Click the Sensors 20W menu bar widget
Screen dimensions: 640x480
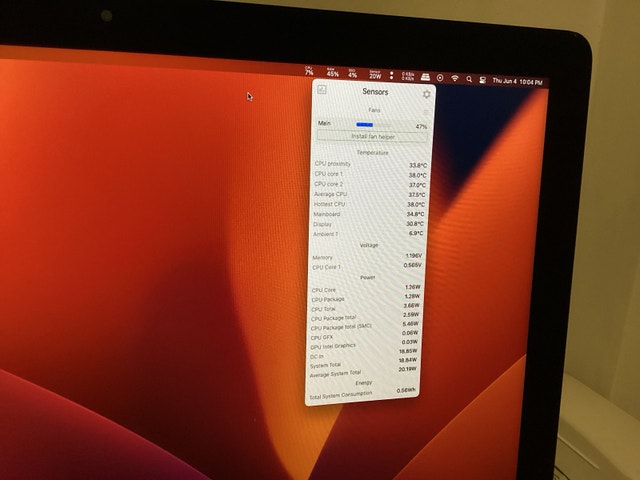coord(375,74)
